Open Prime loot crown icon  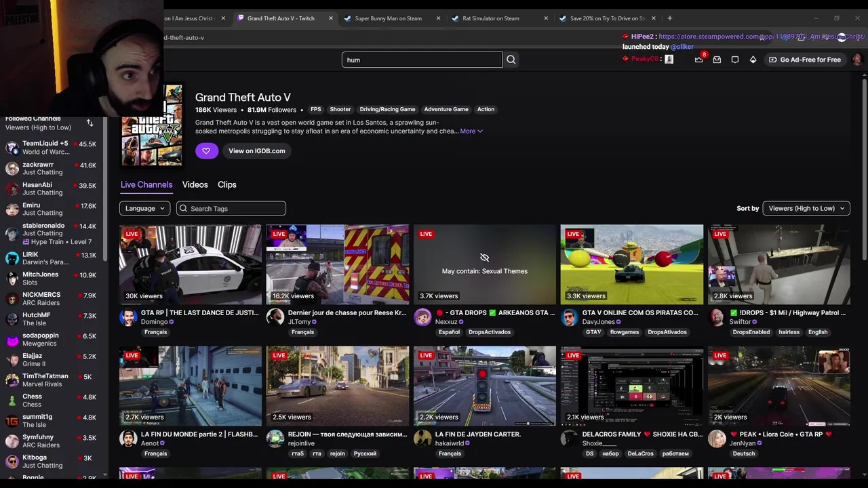[x=698, y=60]
